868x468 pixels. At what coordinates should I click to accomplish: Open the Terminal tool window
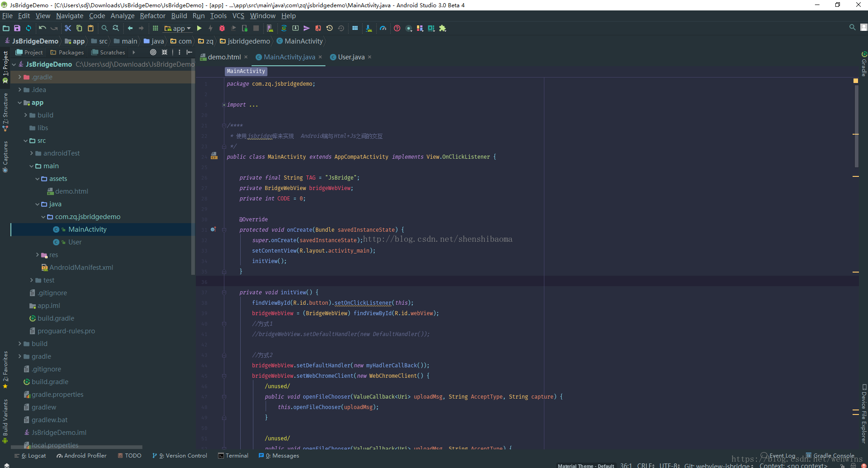point(233,456)
